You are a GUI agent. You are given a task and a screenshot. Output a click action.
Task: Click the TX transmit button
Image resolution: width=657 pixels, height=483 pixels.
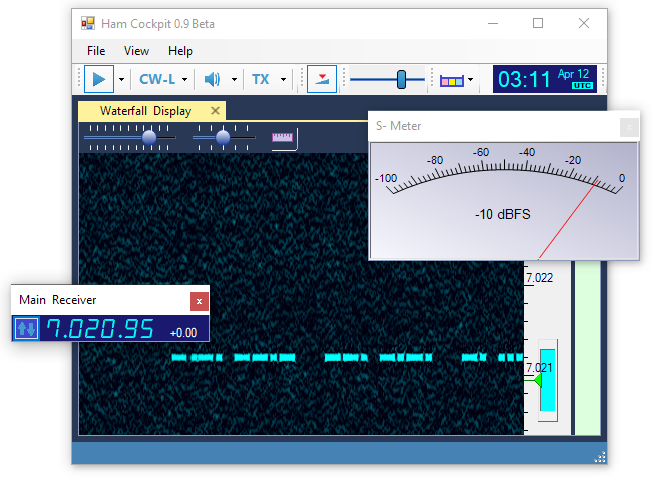[260, 79]
